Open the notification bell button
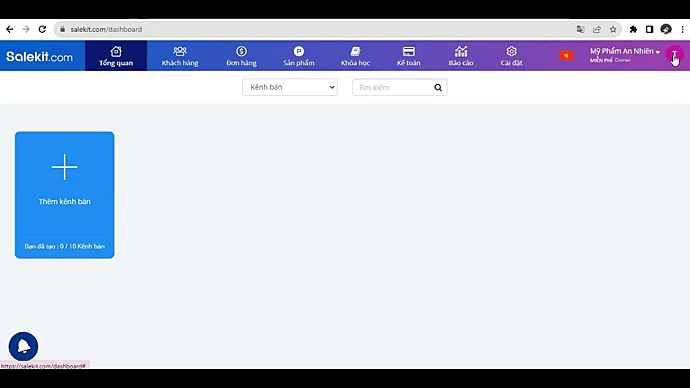The width and height of the screenshot is (690, 388). (x=23, y=346)
